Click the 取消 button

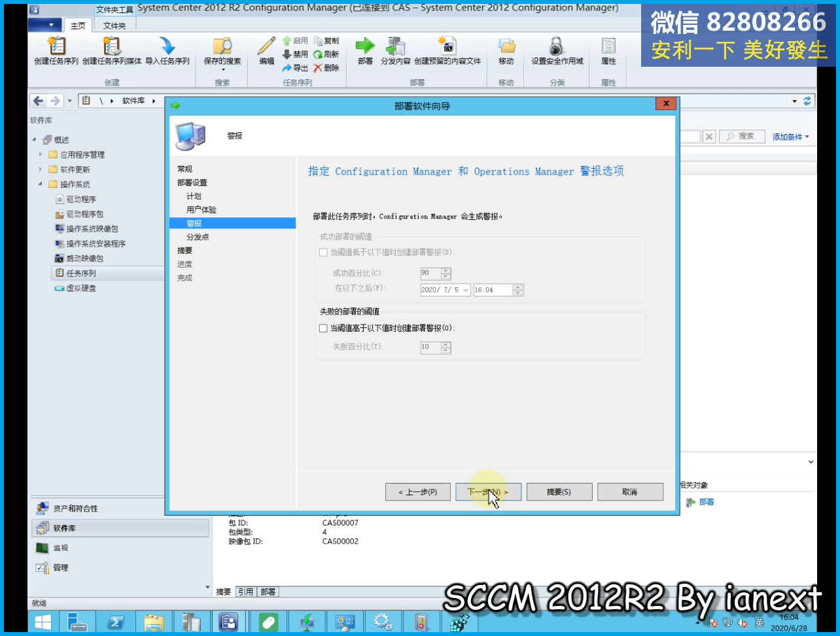pyautogui.click(x=629, y=492)
